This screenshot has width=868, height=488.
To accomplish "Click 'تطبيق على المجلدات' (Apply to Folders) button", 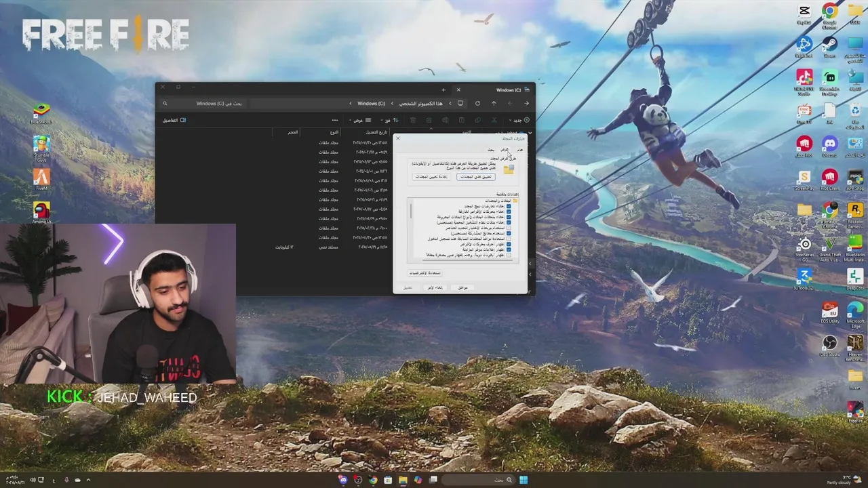I will (476, 177).
